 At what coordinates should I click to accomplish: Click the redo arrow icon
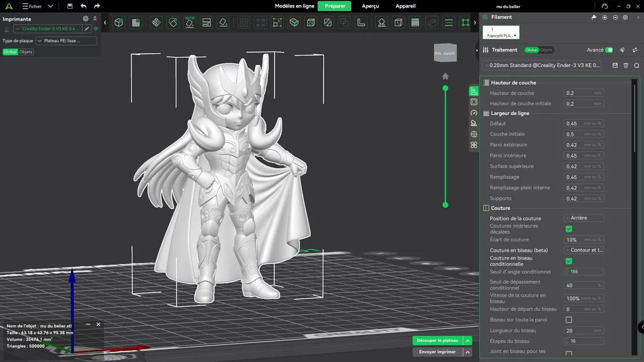97,6
